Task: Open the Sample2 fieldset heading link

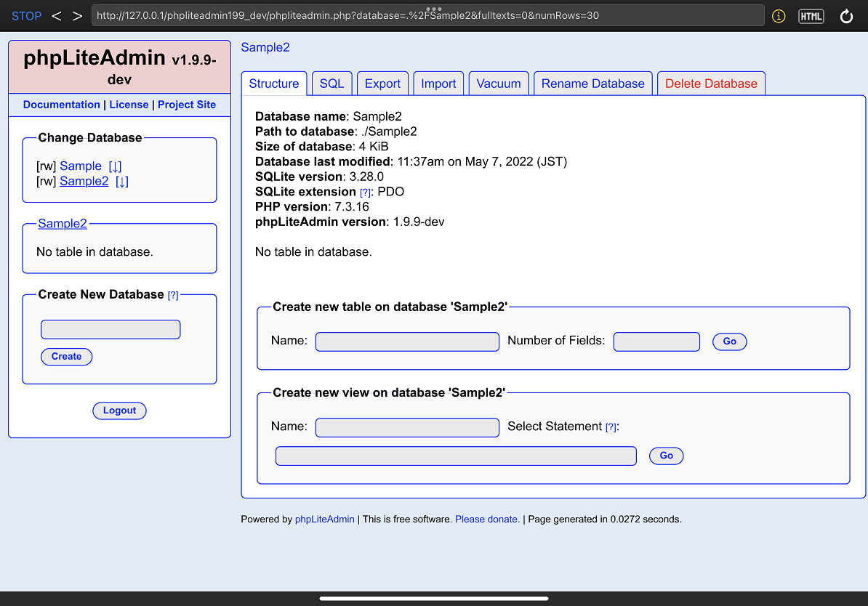Action: click(x=63, y=224)
